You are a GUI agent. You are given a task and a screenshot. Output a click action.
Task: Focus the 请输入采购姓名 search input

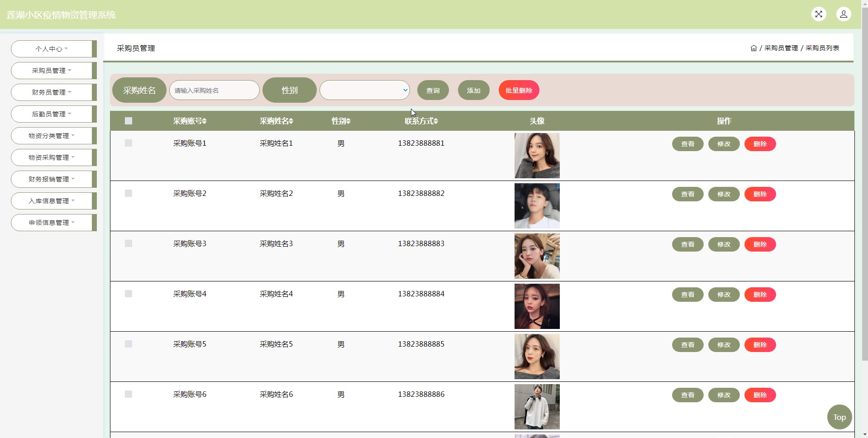215,90
